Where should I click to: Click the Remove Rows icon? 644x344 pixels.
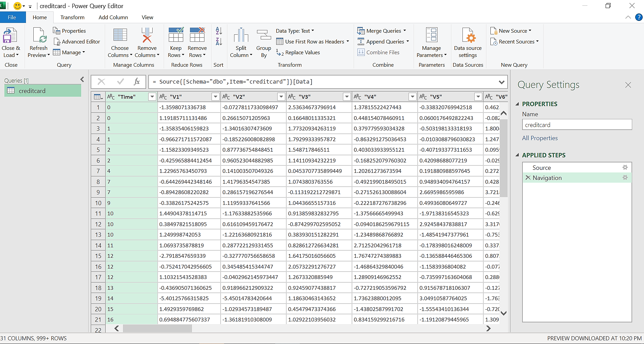tap(197, 35)
